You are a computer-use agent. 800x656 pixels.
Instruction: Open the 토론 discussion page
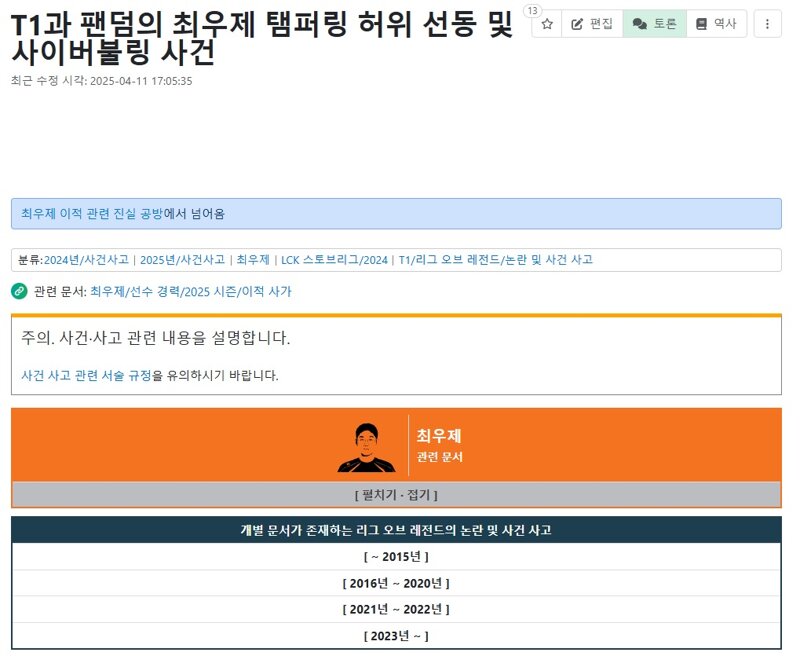pos(655,24)
